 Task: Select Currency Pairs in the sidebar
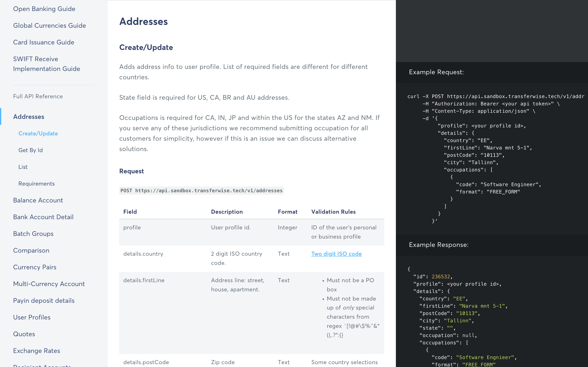pyautogui.click(x=35, y=267)
